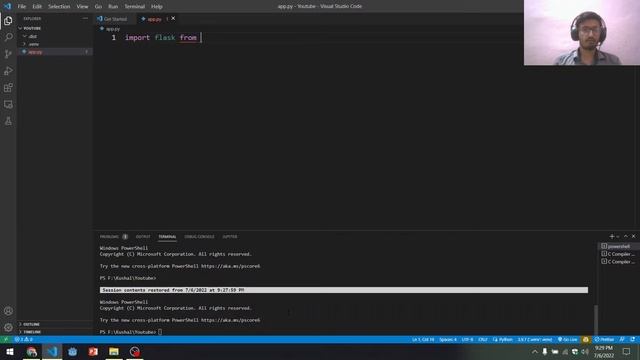Image resolution: width=640 pixels, height=360 pixels.
Task: Open launch profile dropdown next to plus
Action: click(618, 237)
